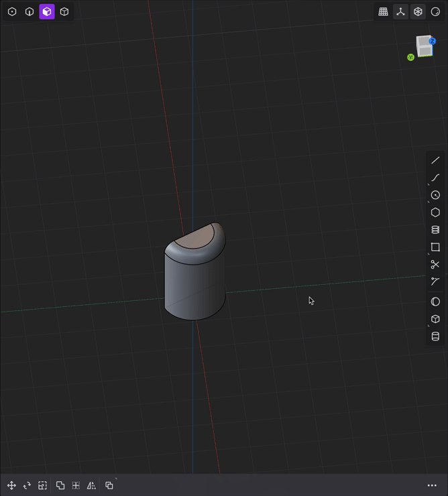
Task: Activate the Boolean union command
Action: pyautogui.click(x=60, y=485)
